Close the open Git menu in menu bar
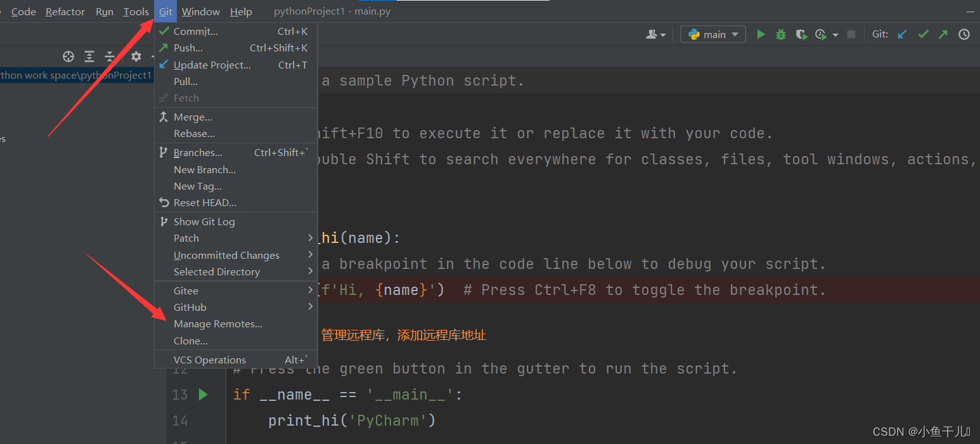Viewport: 980px width, 444px height. pyautogui.click(x=165, y=11)
